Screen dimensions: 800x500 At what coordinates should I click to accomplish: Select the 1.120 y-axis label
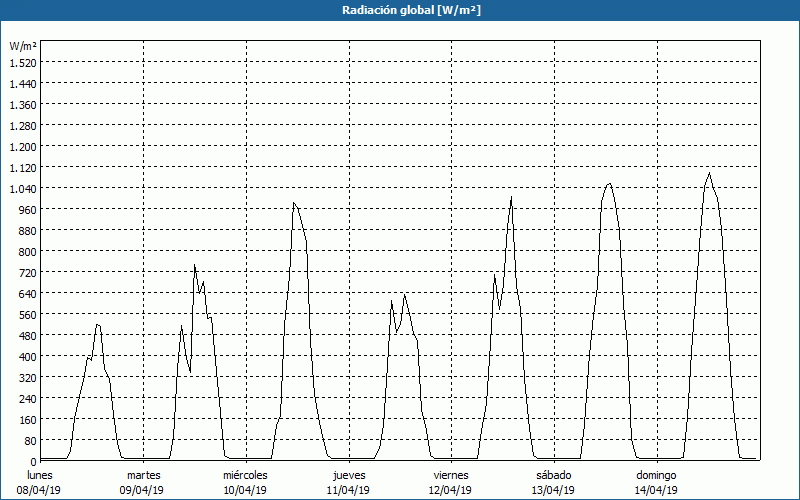coord(23,167)
